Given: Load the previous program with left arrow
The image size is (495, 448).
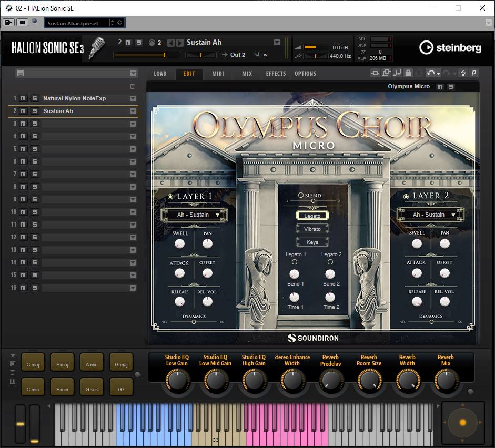Looking at the screenshot, I should pyautogui.click(x=170, y=43).
